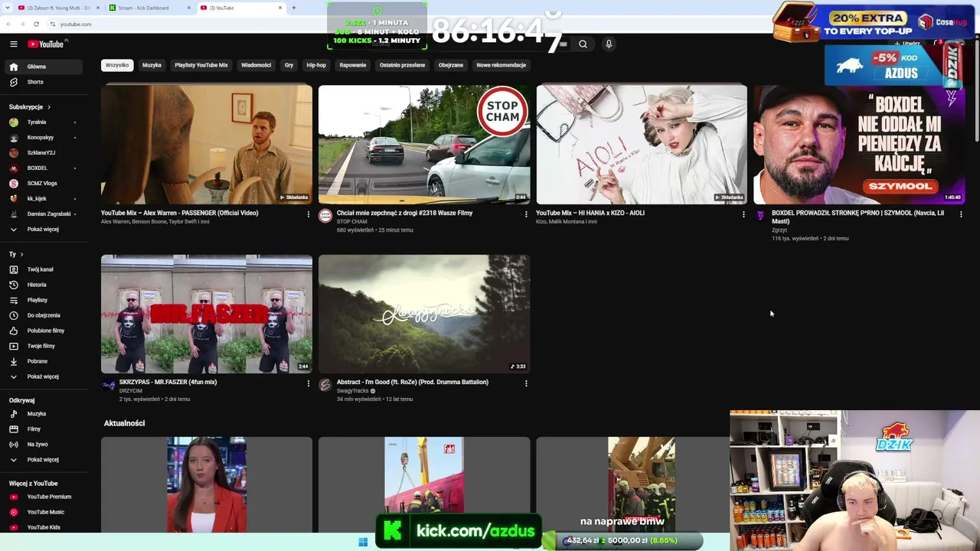Viewport: 980px width, 551px height.
Task: Click the YouTube logo
Action: click(46, 44)
